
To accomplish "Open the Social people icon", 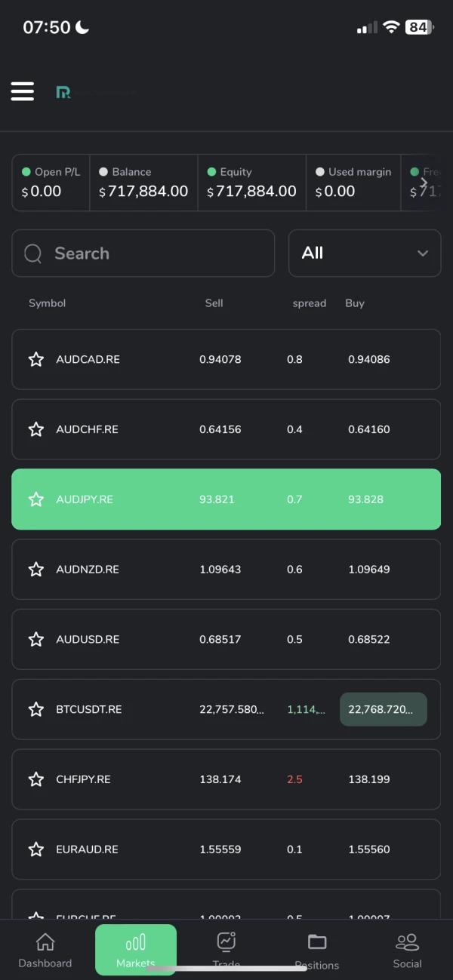I will pyautogui.click(x=407, y=942).
